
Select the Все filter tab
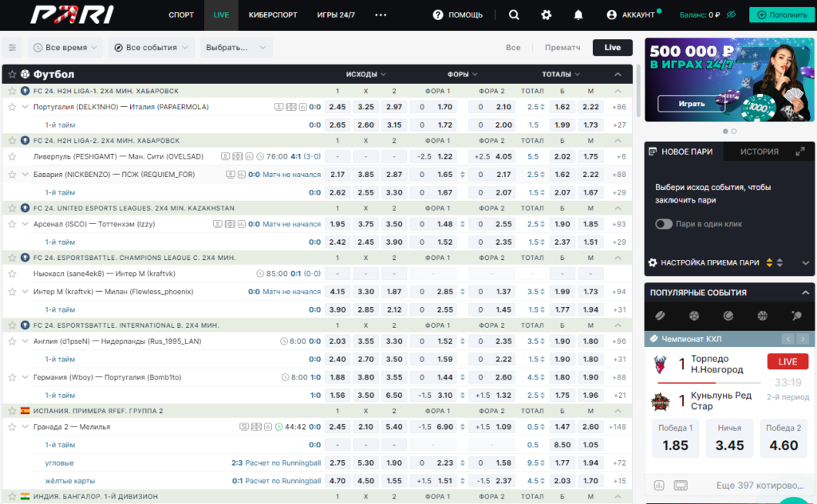point(513,47)
